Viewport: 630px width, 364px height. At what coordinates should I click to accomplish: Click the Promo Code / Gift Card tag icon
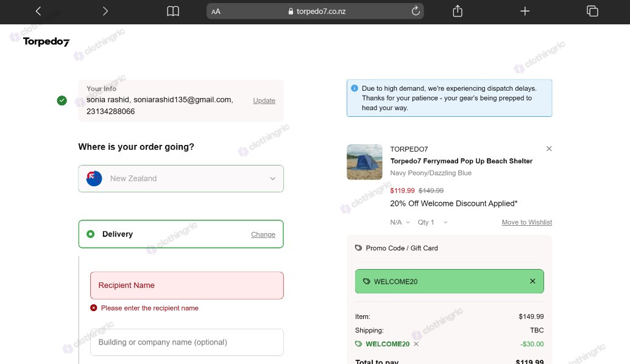pyautogui.click(x=358, y=248)
